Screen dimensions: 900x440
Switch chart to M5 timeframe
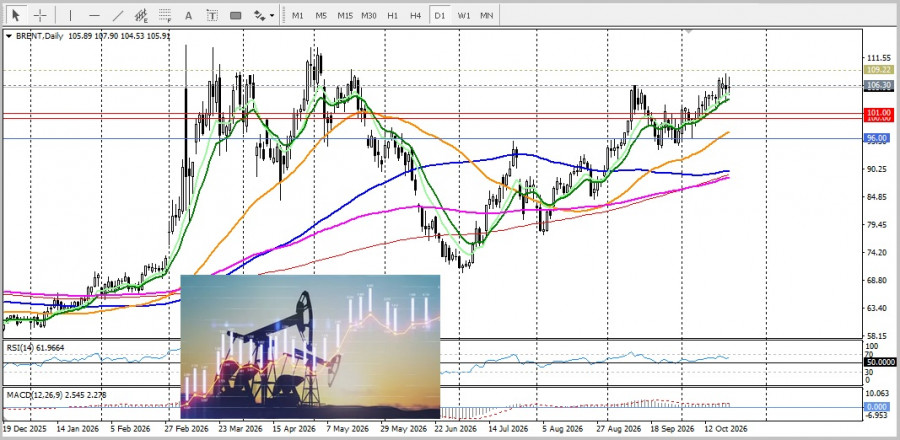(x=321, y=16)
